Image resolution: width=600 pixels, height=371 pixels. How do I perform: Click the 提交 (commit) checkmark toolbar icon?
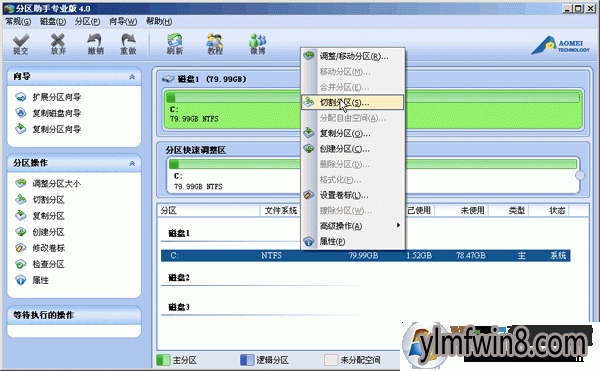21,44
